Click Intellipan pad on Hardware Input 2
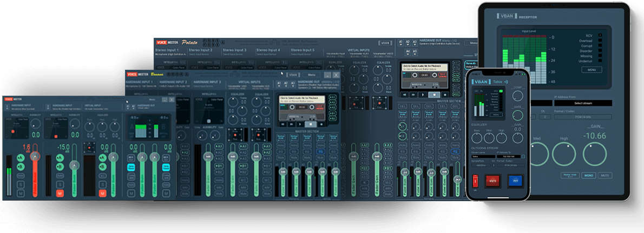The image size is (644, 233). pyautogui.click(x=56, y=128)
